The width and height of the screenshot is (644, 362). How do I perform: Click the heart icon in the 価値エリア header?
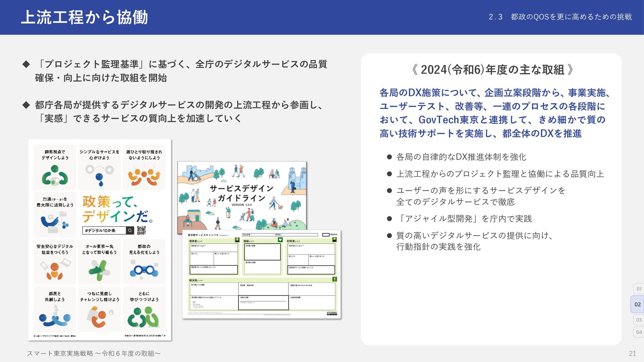(280, 240)
